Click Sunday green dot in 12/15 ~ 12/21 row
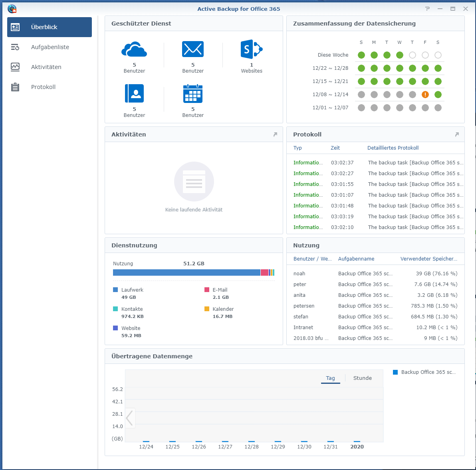476x470 pixels. [361, 81]
